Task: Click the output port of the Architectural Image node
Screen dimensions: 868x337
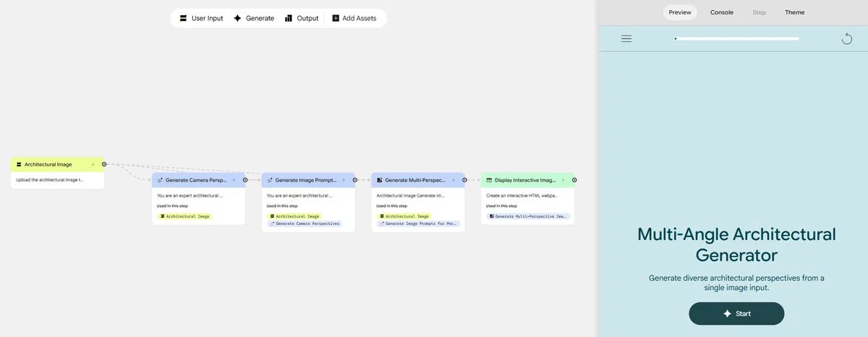Action: (104, 164)
